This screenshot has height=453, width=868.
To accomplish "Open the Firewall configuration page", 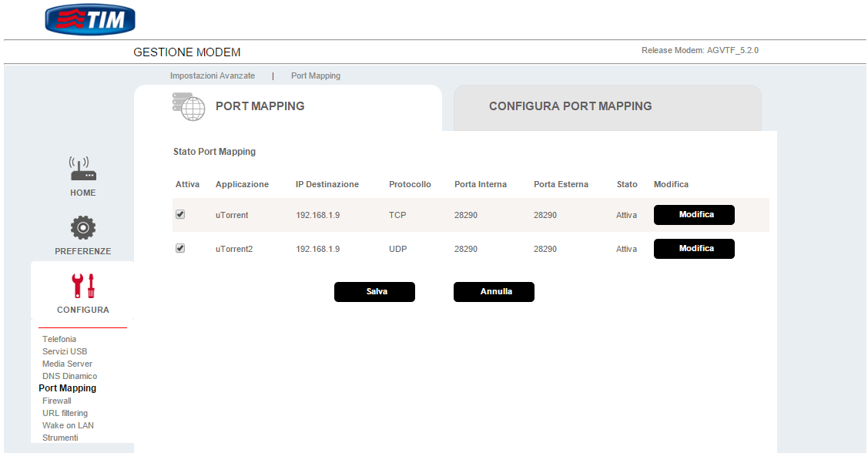I will click(x=56, y=401).
